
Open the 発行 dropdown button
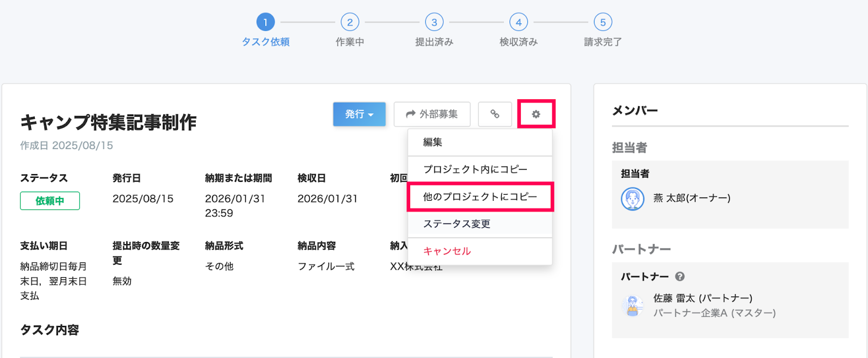click(359, 114)
